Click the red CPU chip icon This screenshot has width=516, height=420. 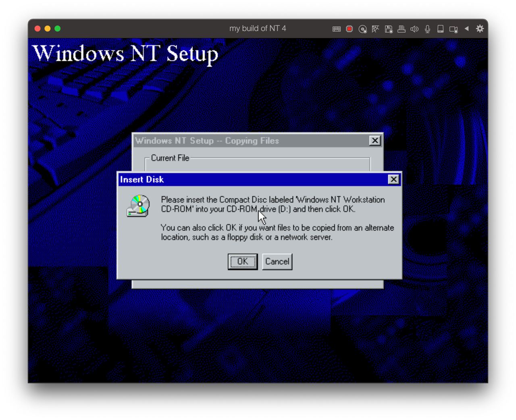(x=350, y=29)
